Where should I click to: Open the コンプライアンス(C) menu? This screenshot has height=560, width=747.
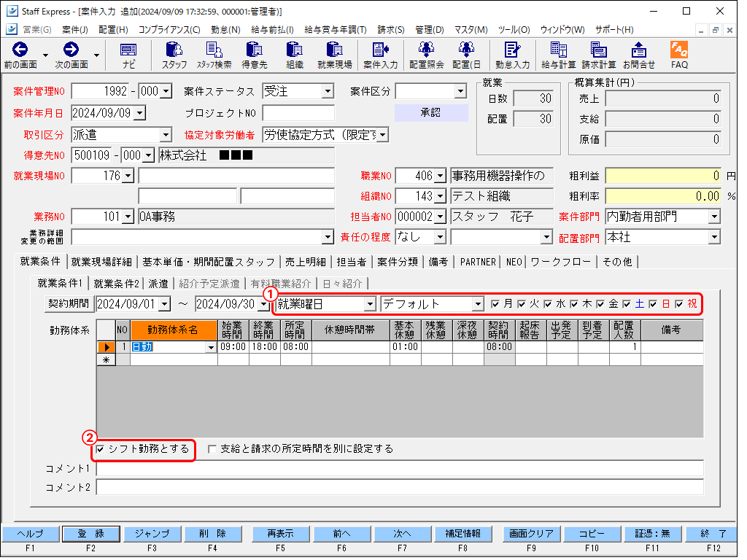pyautogui.click(x=169, y=30)
